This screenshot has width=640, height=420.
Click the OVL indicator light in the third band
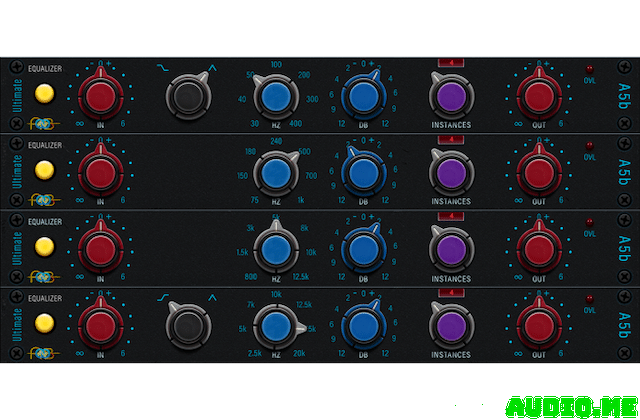[590, 221]
